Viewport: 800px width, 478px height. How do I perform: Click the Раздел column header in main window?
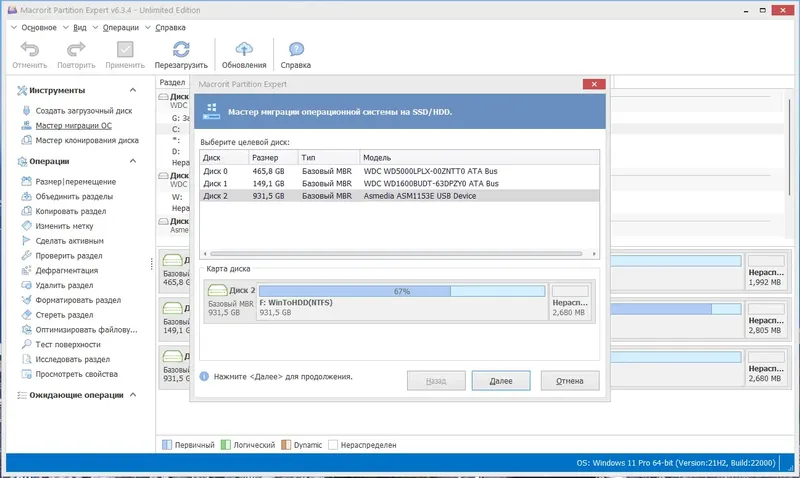click(x=172, y=82)
